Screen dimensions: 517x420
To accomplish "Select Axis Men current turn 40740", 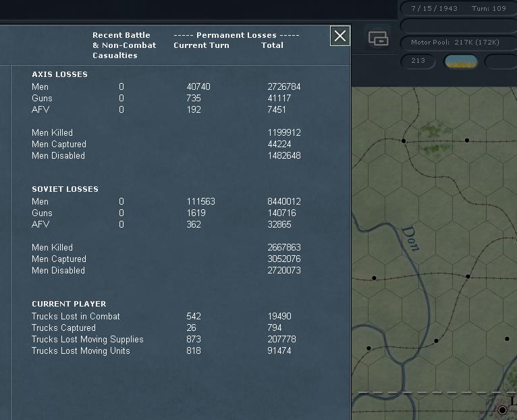I will (x=198, y=87).
